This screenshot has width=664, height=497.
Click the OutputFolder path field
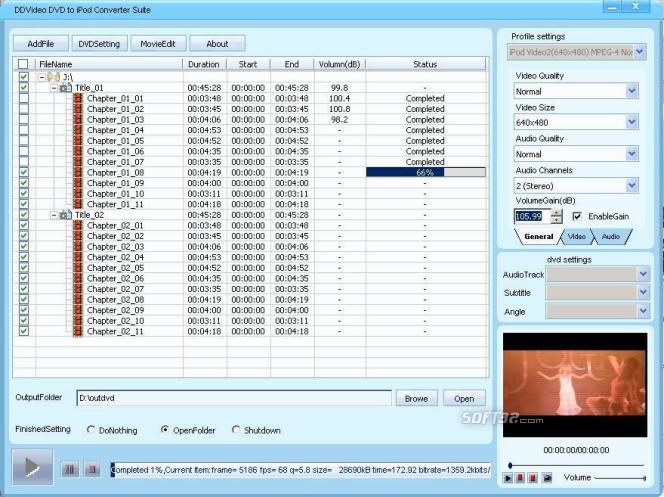pos(234,398)
